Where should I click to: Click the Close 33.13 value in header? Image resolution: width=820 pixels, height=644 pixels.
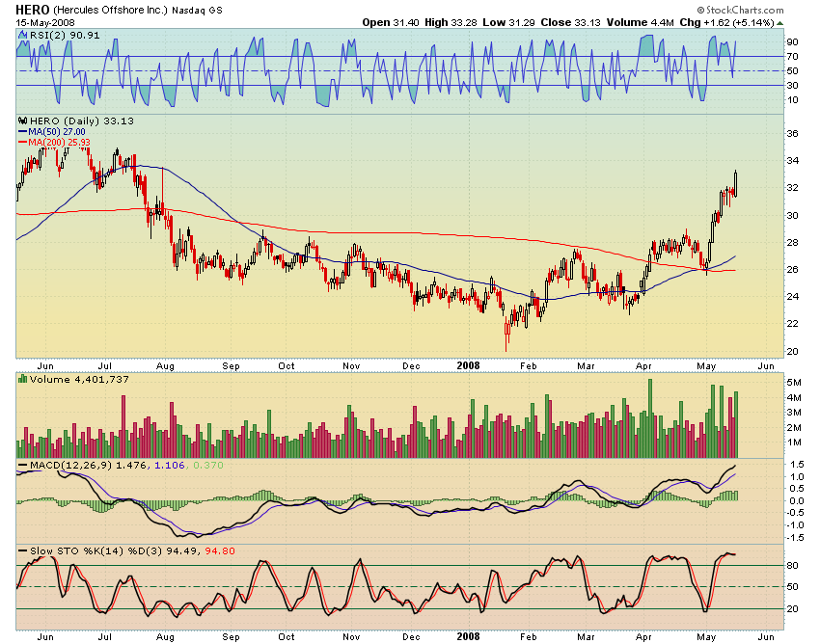570,22
